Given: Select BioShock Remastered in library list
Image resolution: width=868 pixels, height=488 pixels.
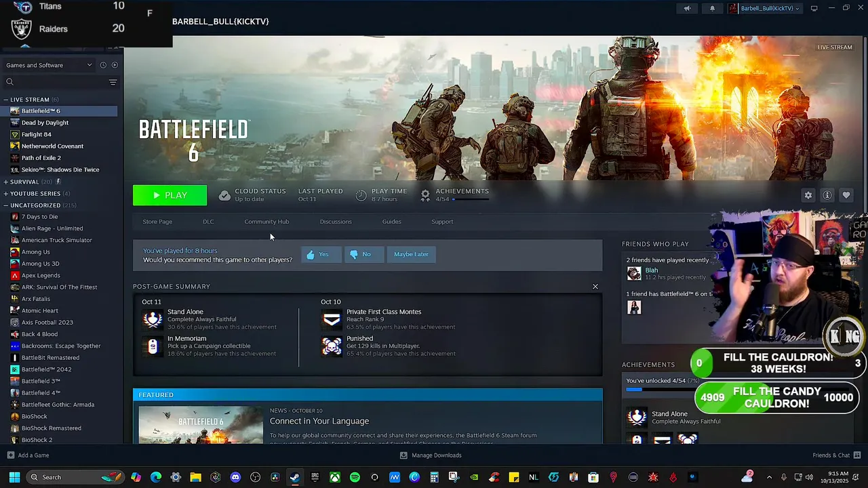Looking at the screenshot, I should click(59, 428).
